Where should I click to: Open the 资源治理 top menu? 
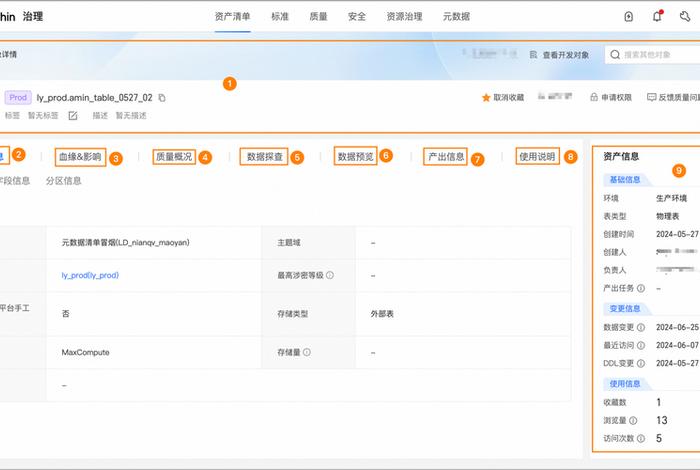click(x=403, y=17)
